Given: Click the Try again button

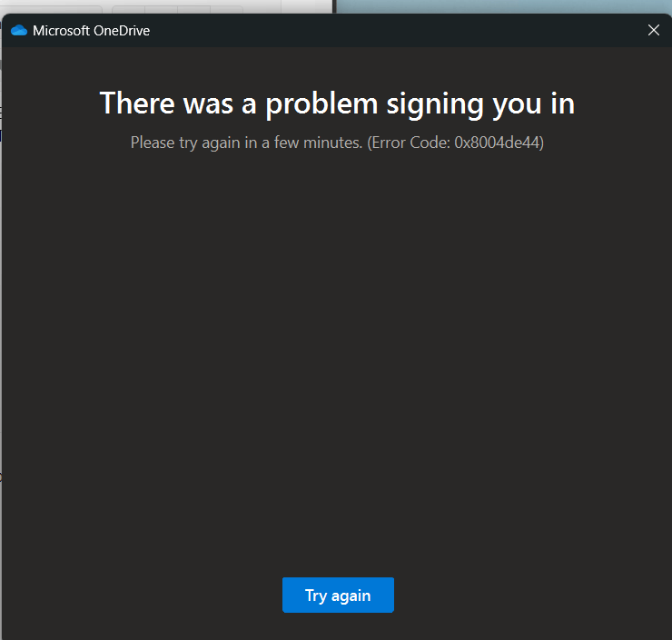Looking at the screenshot, I should coord(338,595).
